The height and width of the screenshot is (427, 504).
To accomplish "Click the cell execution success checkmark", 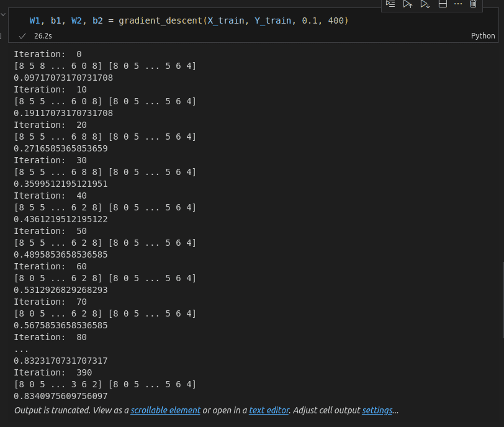I will 22,36.
